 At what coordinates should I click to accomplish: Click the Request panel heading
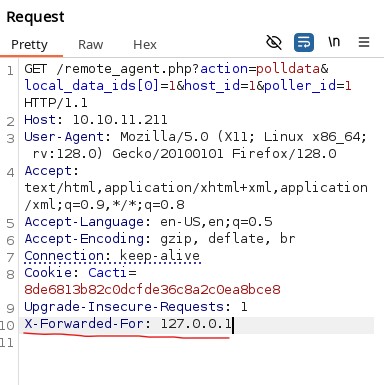[x=35, y=17]
